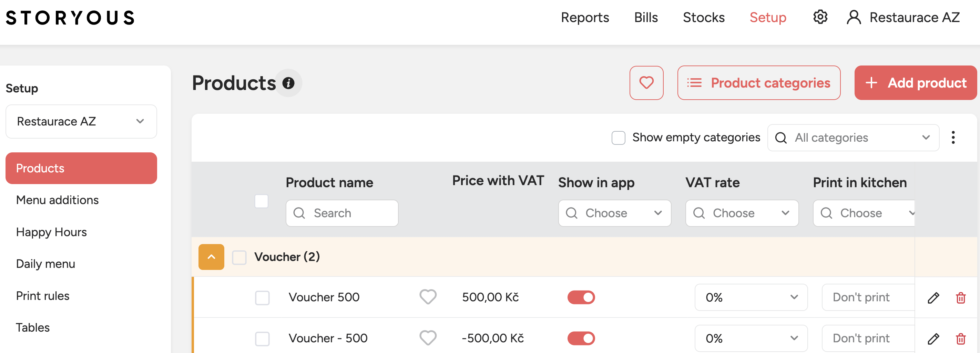Screen dimensions: 980x353
Task: Enable Show empty categories checkbox
Action: point(618,138)
